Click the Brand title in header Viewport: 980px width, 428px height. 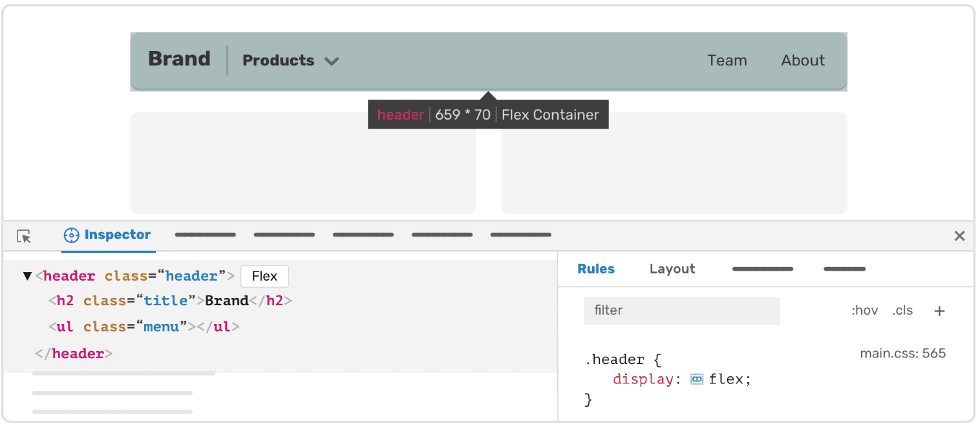[x=179, y=59]
